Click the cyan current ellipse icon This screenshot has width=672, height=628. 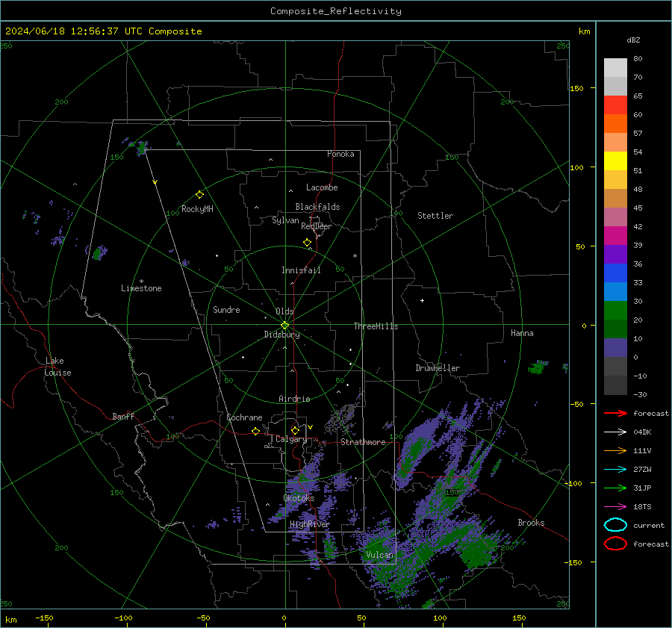pos(615,525)
